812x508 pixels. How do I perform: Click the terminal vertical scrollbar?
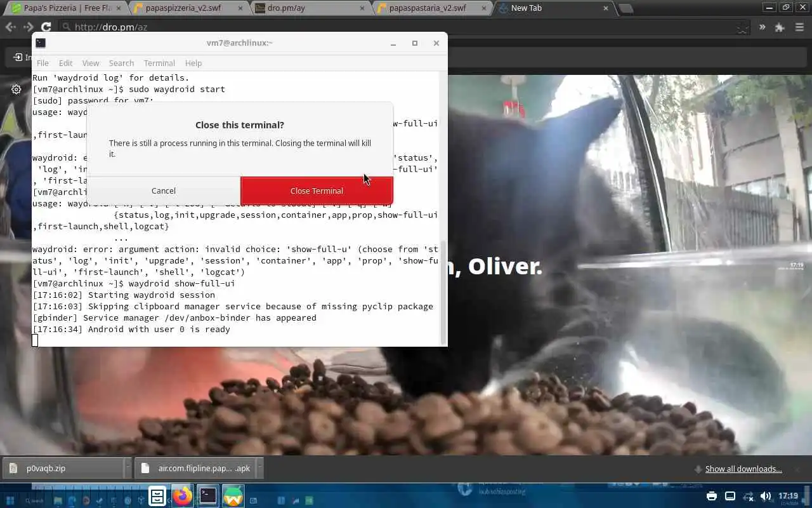tap(443, 292)
